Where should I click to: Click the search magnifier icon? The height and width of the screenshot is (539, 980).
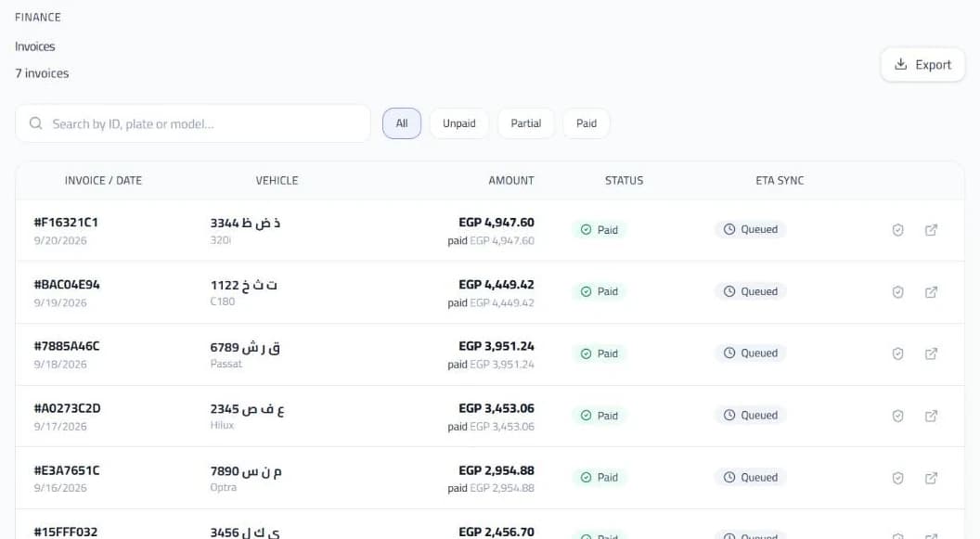(x=35, y=123)
